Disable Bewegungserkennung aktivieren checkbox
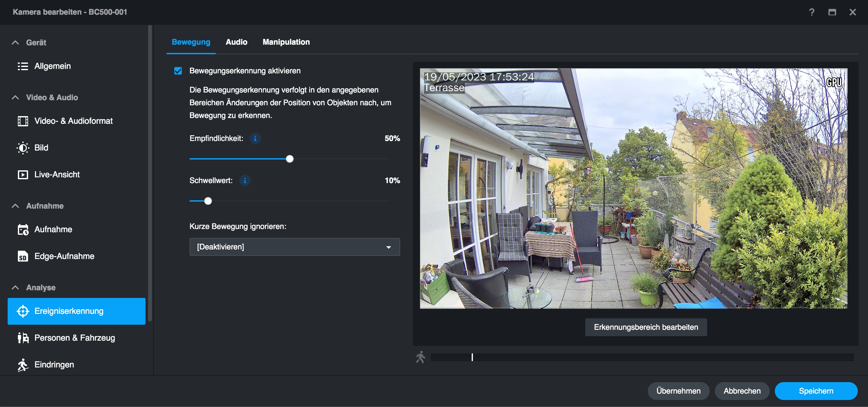This screenshot has height=407, width=868. click(178, 71)
